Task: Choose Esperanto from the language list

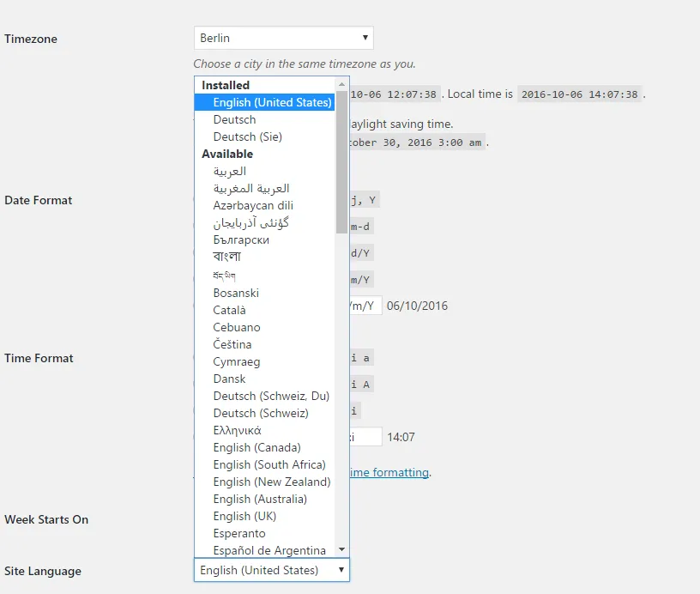Action: (264, 533)
